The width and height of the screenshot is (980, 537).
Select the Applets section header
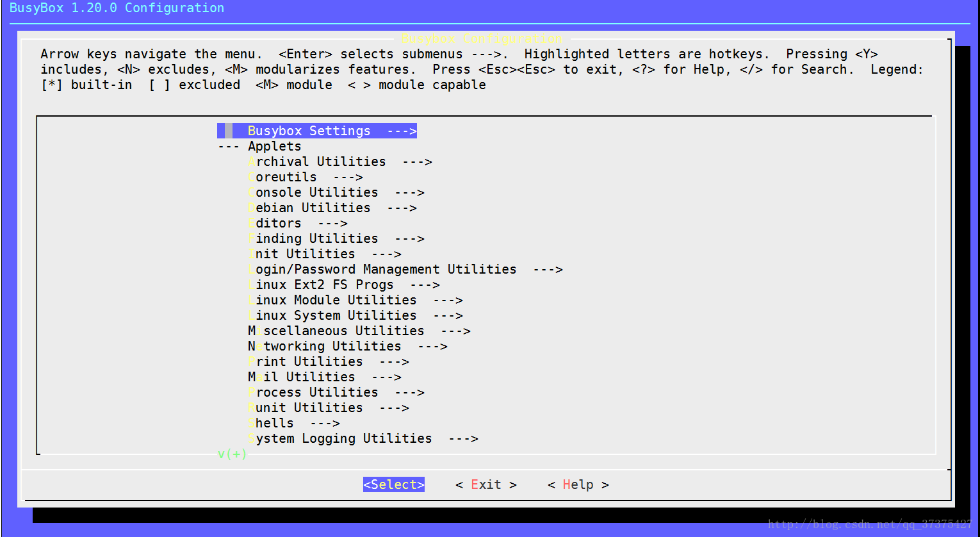(x=259, y=146)
